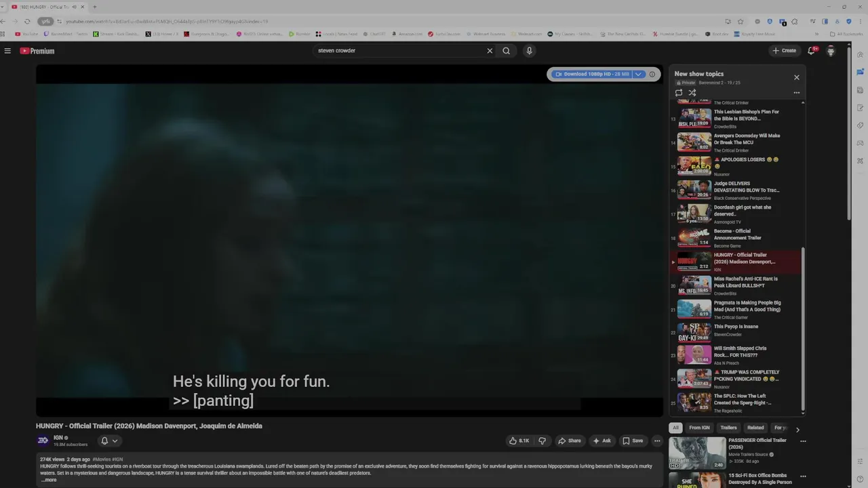Open subscription notification bell dropdown

109,441
